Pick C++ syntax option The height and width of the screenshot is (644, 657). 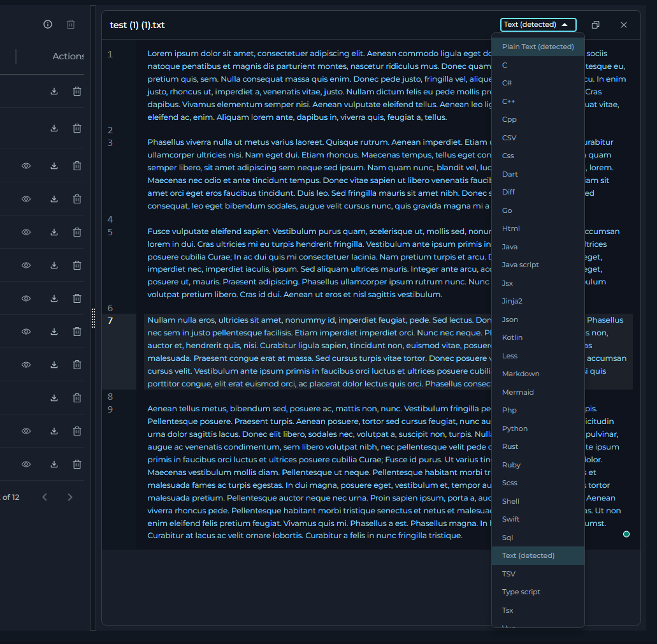tap(538, 101)
